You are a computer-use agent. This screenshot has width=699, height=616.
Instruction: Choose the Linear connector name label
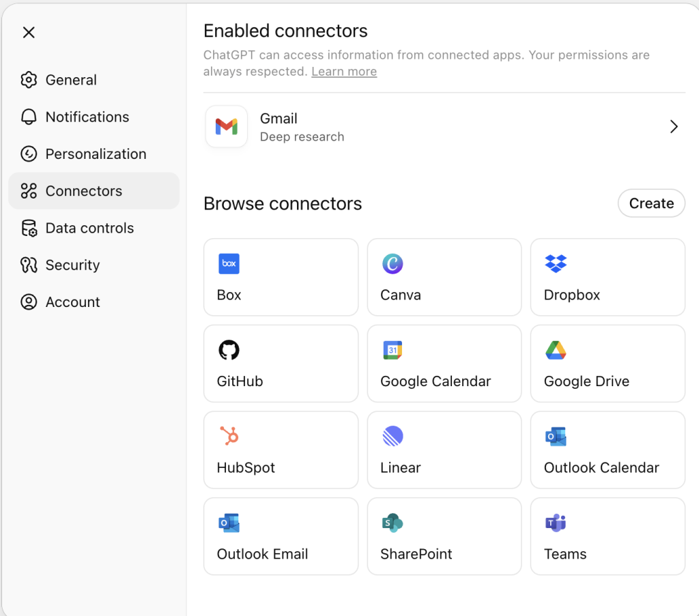pyautogui.click(x=400, y=468)
